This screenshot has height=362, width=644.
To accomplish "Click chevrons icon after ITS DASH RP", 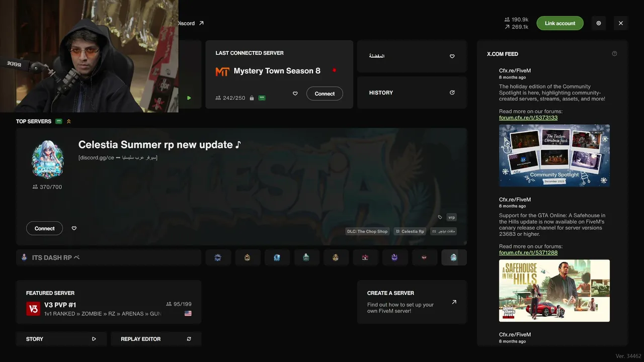I will [76, 257].
